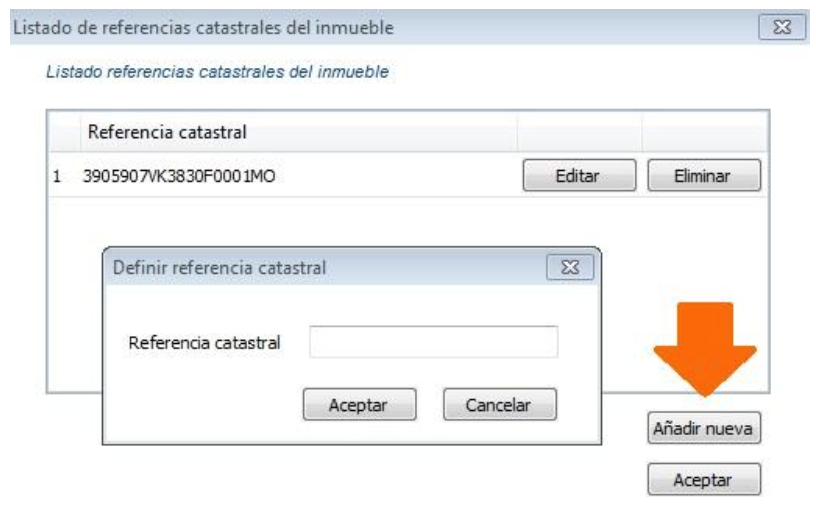The image size is (816, 511).
Task: Click the blank corner header above row numbers
Action: pos(64,132)
